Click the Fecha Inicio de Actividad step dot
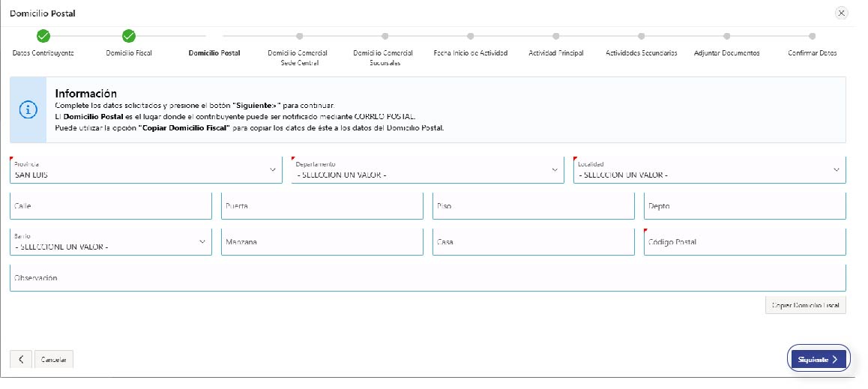Viewport: 868px width, 389px height. 470,35
